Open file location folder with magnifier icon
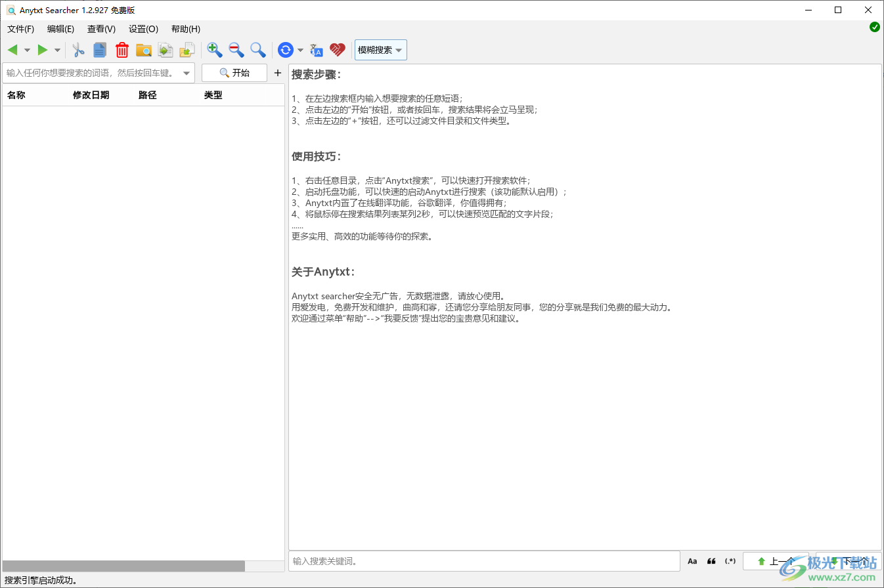The image size is (884, 588). click(144, 50)
